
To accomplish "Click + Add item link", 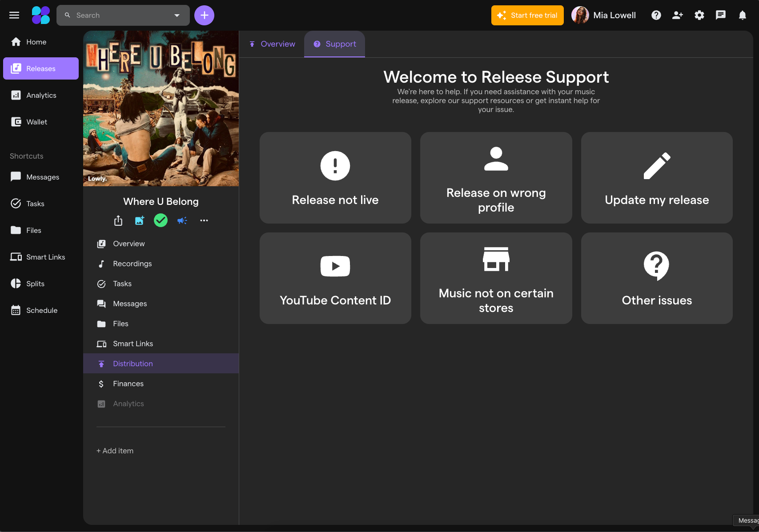I will point(115,451).
